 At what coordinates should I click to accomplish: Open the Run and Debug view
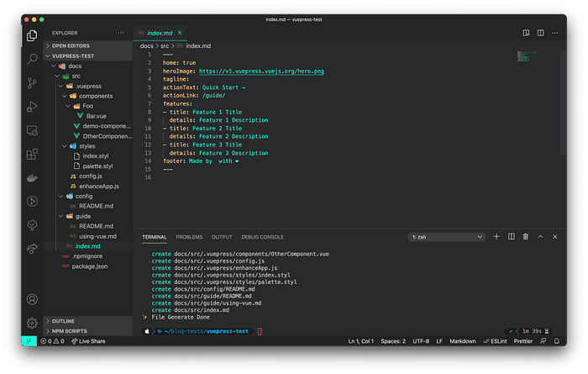pos(33,107)
